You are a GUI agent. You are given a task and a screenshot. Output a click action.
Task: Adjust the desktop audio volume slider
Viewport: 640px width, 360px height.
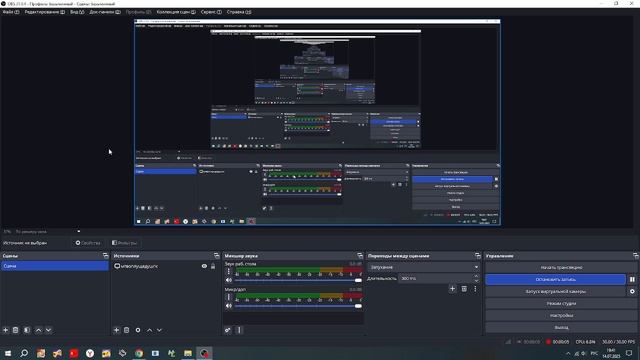(298, 280)
